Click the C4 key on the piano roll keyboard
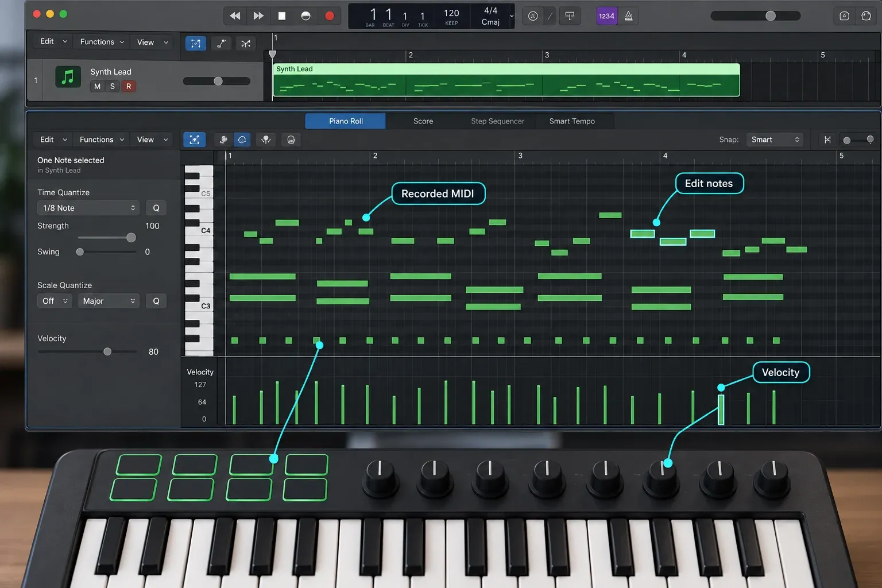The height and width of the screenshot is (588, 882). point(199,230)
